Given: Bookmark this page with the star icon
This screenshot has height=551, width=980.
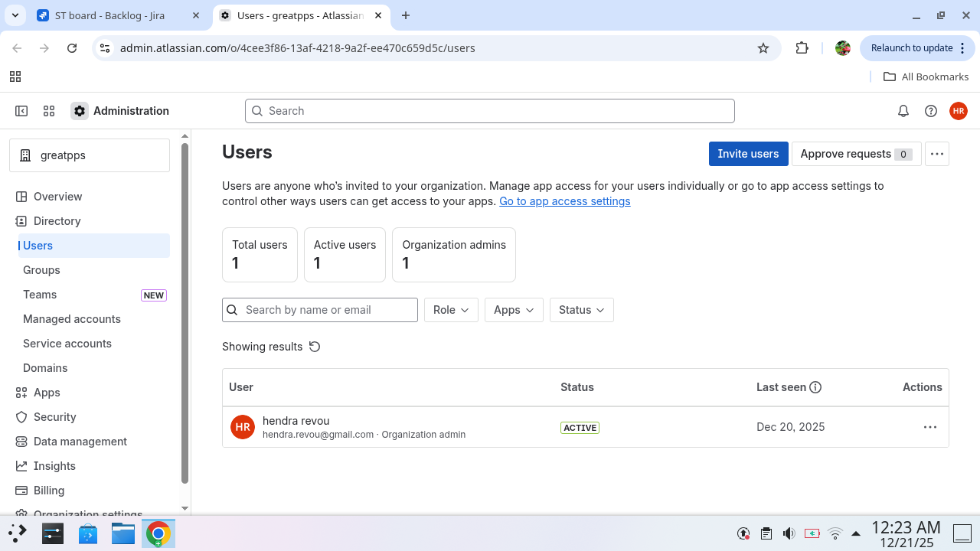Looking at the screenshot, I should [763, 48].
